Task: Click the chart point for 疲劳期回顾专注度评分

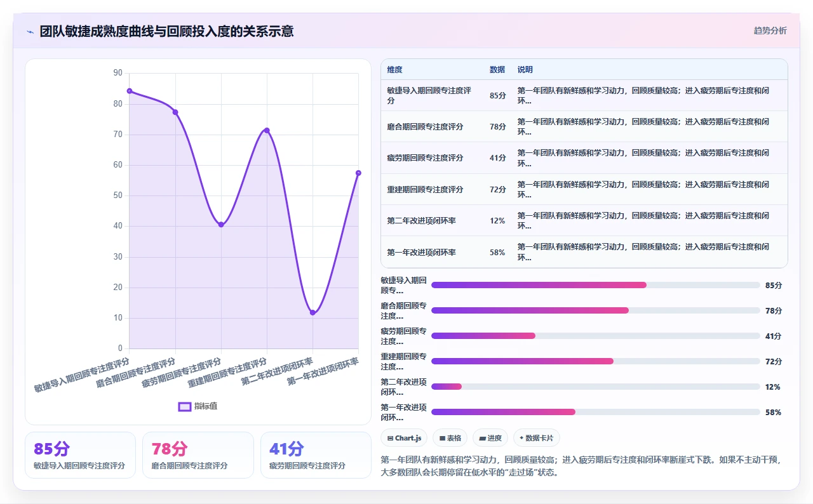Action: pos(221,225)
